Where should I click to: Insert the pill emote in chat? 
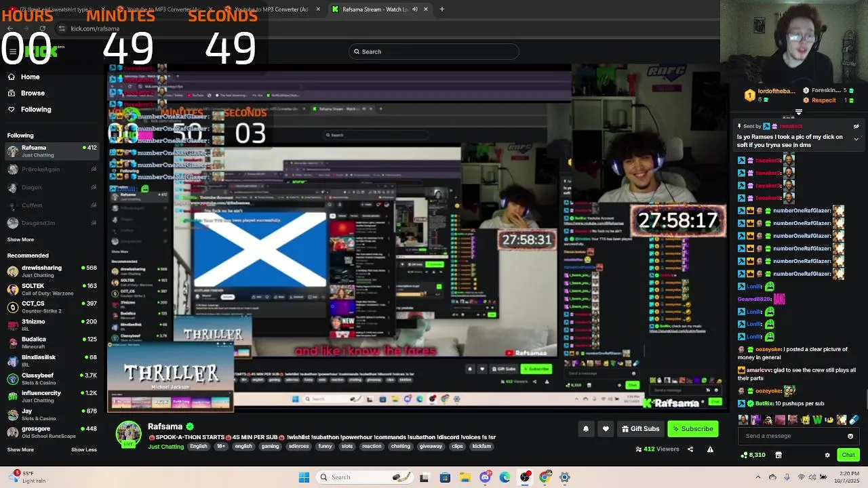853,420
